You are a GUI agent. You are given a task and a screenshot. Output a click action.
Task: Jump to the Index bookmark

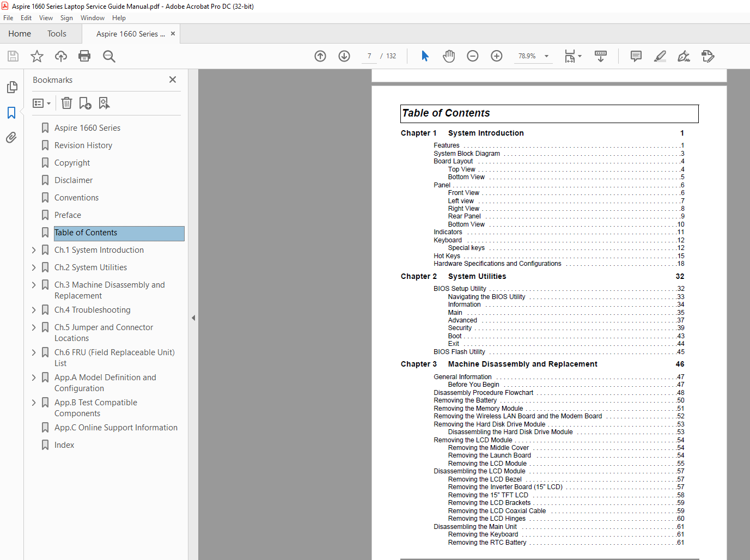click(x=64, y=445)
